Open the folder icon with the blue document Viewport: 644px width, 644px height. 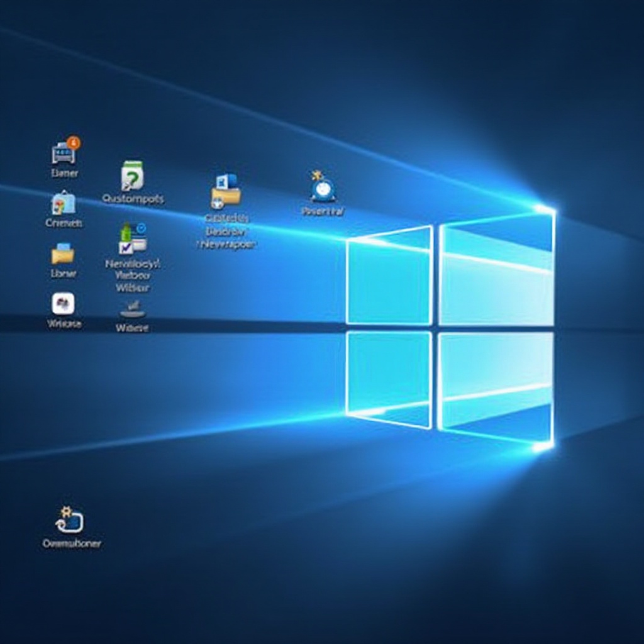(x=226, y=191)
